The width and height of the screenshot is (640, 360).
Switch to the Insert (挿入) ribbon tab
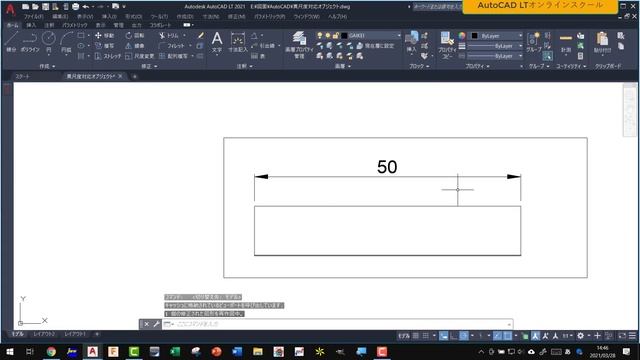(x=31, y=25)
